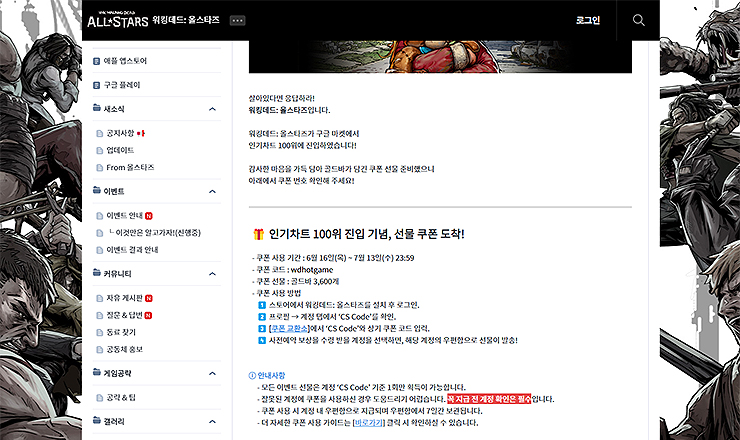This screenshot has height=440, width=740.
Task: Click coupon code text wdhotgame
Action: click(x=312, y=270)
